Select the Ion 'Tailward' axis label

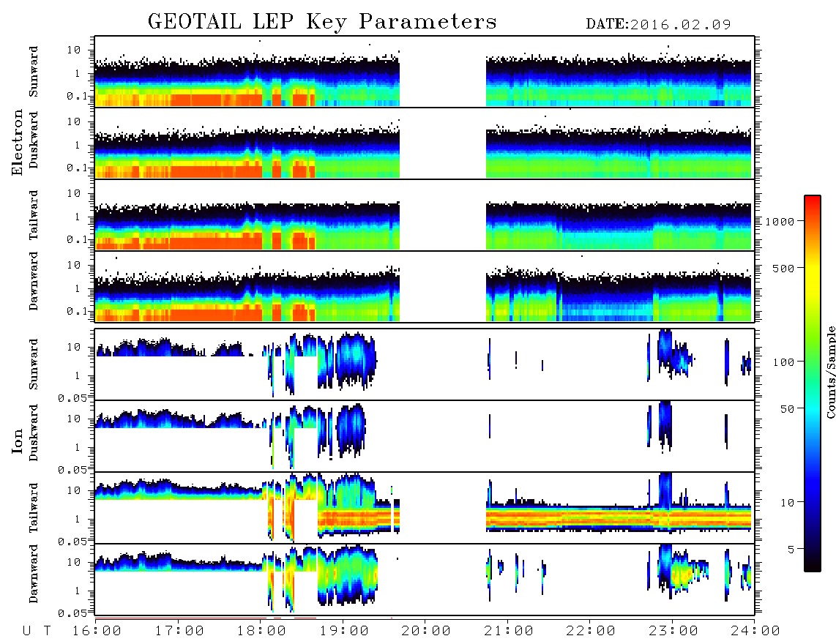point(34,508)
